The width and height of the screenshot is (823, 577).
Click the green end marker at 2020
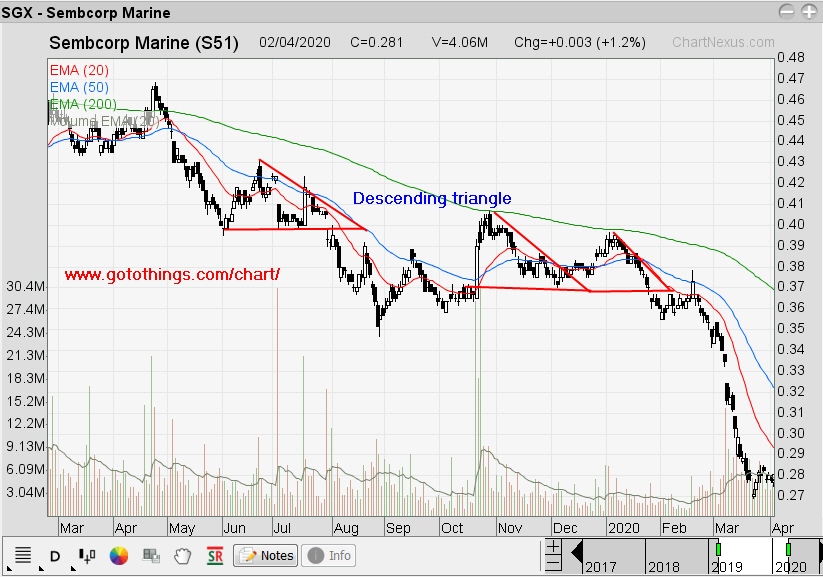pos(788,549)
